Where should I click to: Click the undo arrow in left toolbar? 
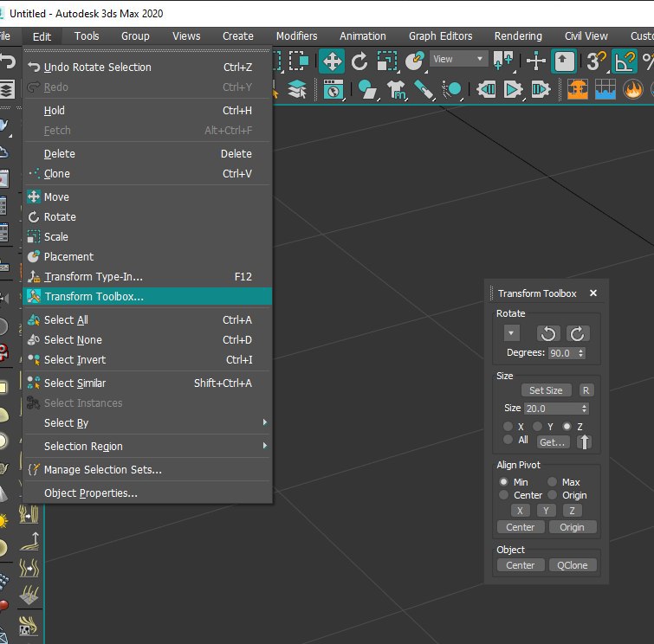click(x=7, y=61)
